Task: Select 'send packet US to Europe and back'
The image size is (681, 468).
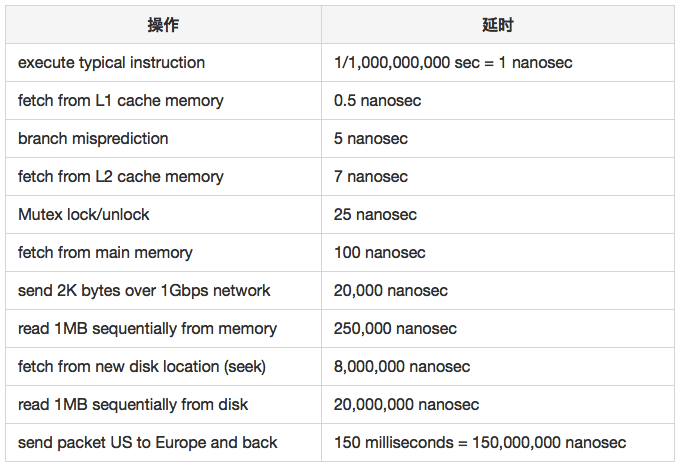Action: point(148,443)
